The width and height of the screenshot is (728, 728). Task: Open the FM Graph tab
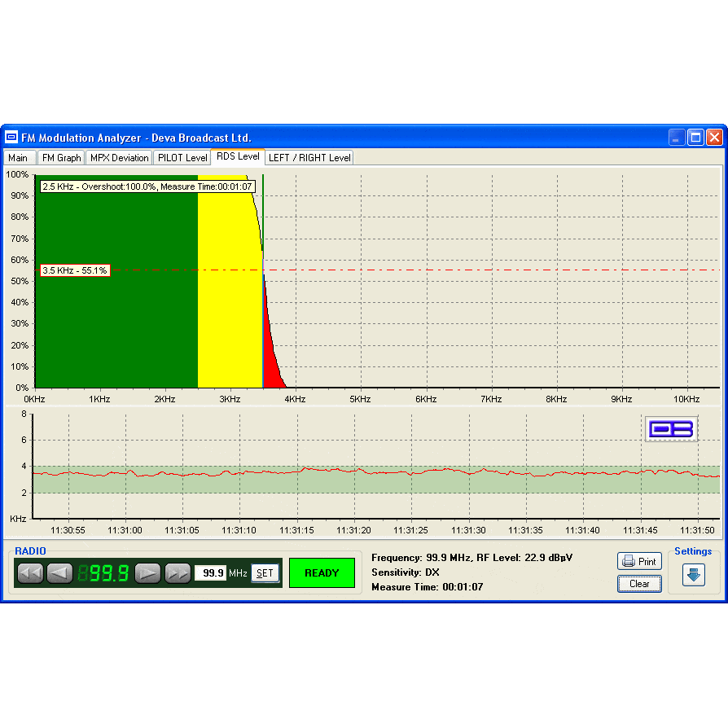(x=62, y=158)
